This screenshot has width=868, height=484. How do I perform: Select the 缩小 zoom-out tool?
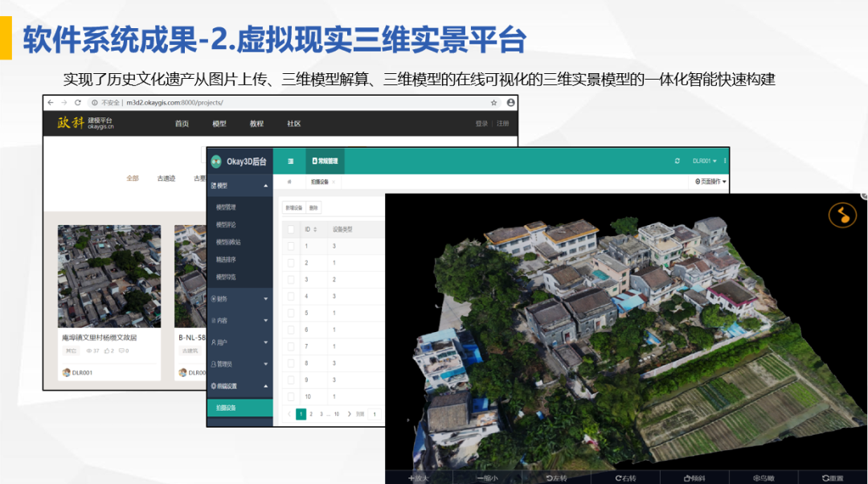[485, 476]
